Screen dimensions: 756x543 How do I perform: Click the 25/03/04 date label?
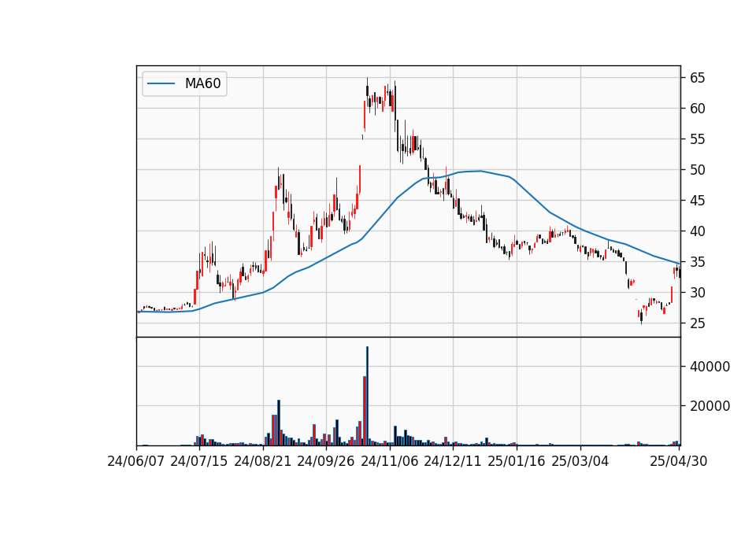click(x=580, y=461)
